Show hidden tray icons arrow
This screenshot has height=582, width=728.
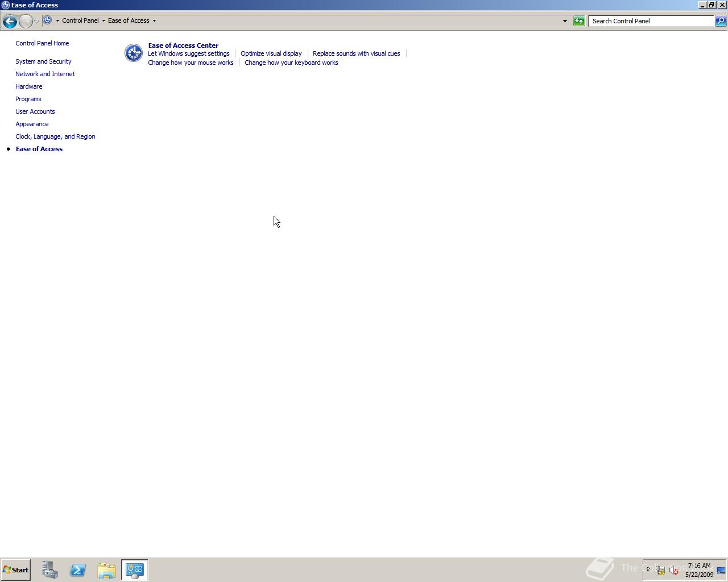648,569
